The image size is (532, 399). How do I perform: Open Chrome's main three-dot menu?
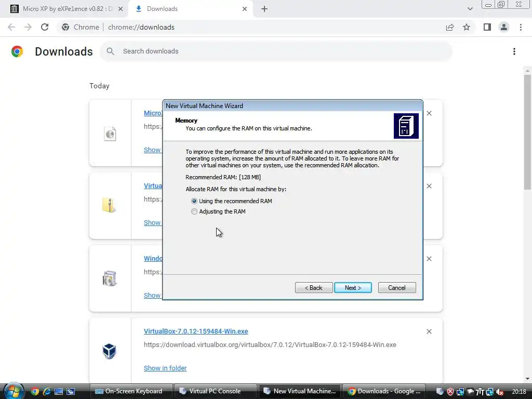pyautogui.click(x=521, y=27)
